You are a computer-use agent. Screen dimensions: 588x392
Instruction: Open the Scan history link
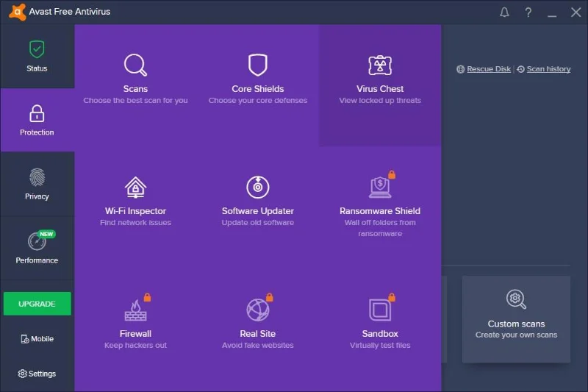(548, 69)
